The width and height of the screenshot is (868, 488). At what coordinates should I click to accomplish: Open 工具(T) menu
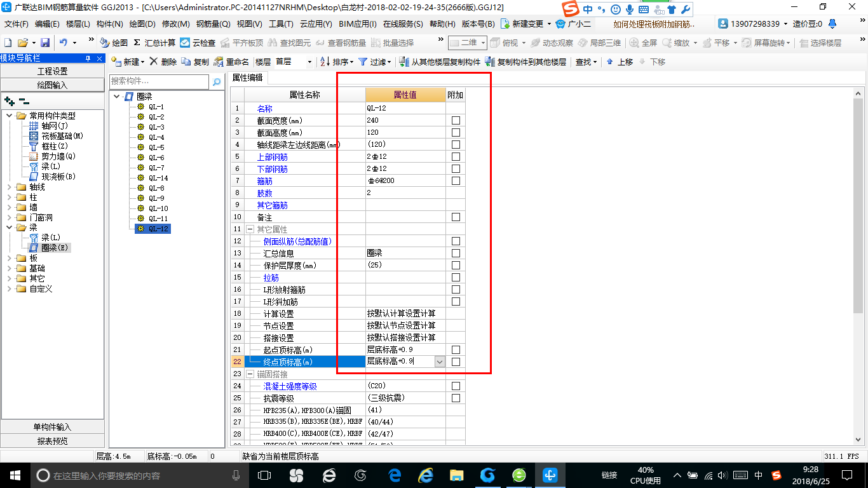pyautogui.click(x=281, y=24)
